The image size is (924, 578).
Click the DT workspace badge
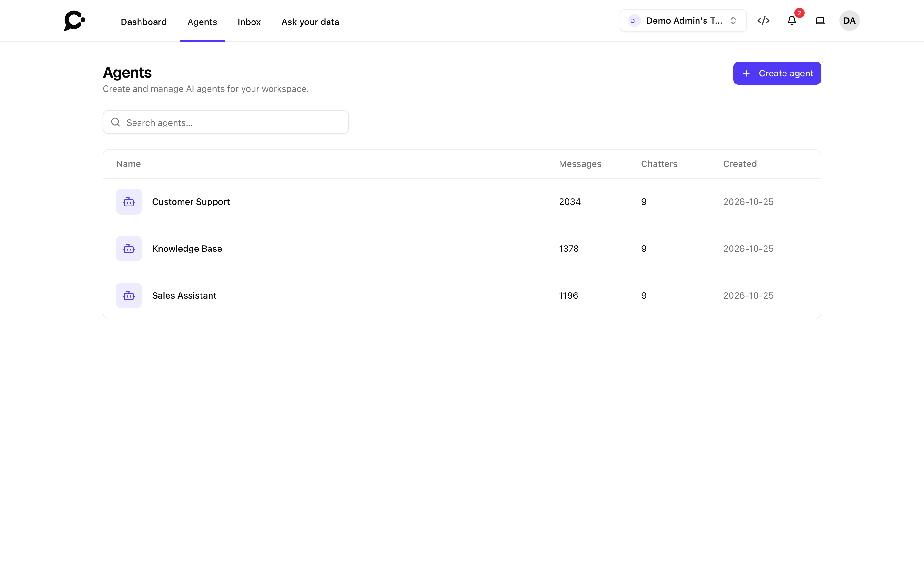pos(634,21)
